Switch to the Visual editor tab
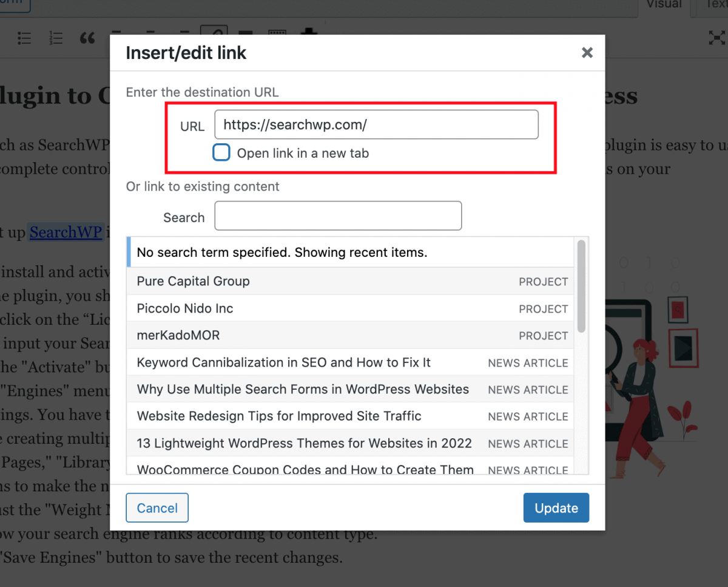728x587 pixels. pyautogui.click(x=664, y=5)
